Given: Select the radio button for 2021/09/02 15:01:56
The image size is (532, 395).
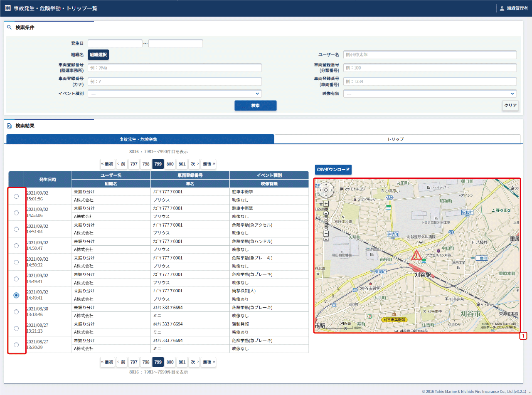Looking at the screenshot, I should (x=16, y=196).
